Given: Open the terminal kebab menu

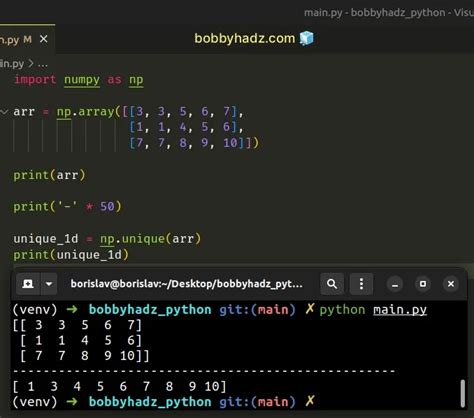Looking at the screenshot, I should pos(361,284).
